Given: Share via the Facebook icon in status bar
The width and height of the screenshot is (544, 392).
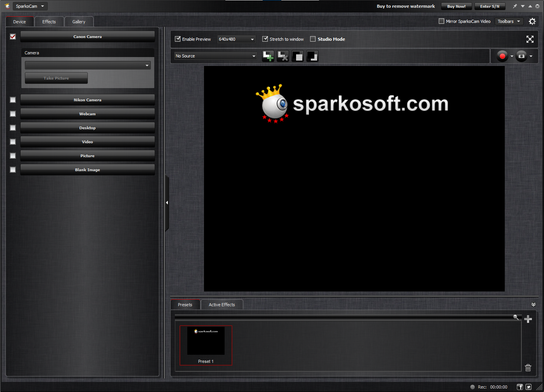Looking at the screenshot, I should click(520, 387).
